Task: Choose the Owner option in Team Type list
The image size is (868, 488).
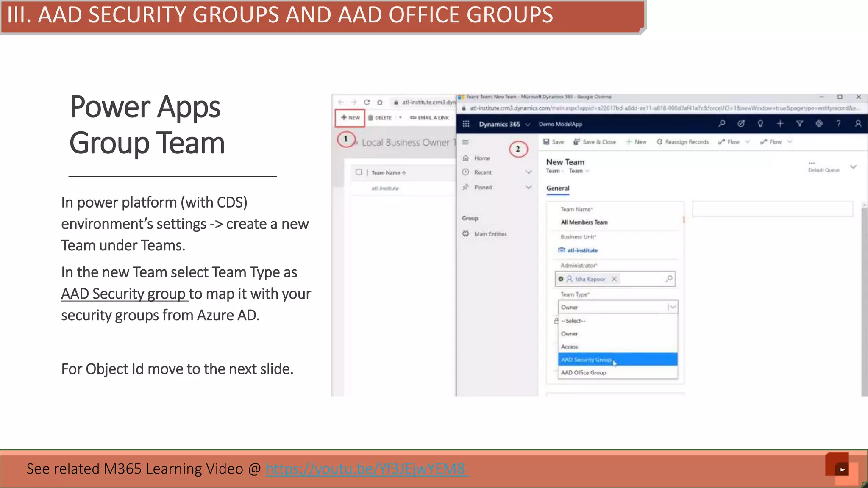Action: pos(618,333)
